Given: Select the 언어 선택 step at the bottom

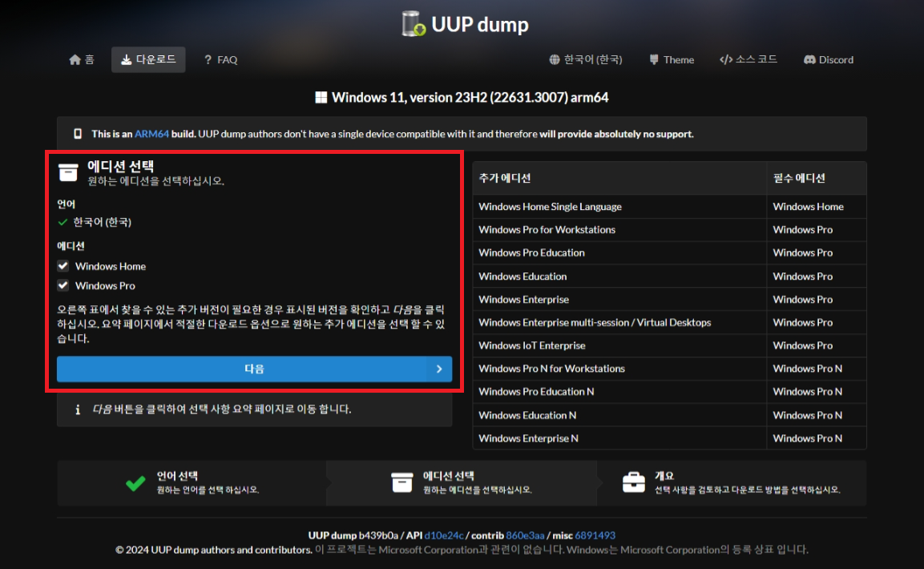Looking at the screenshot, I should pos(192,482).
